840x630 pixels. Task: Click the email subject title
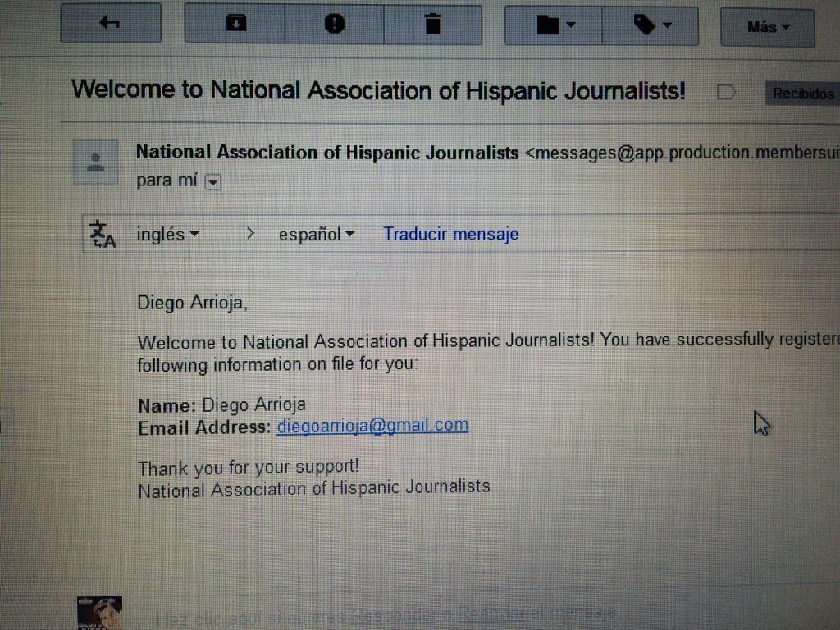tap(378, 90)
